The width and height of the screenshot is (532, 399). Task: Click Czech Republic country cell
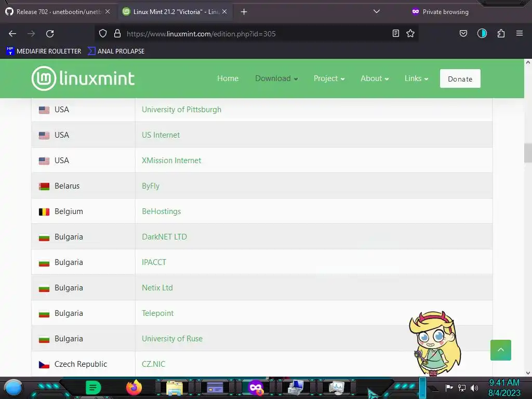coord(83,364)
